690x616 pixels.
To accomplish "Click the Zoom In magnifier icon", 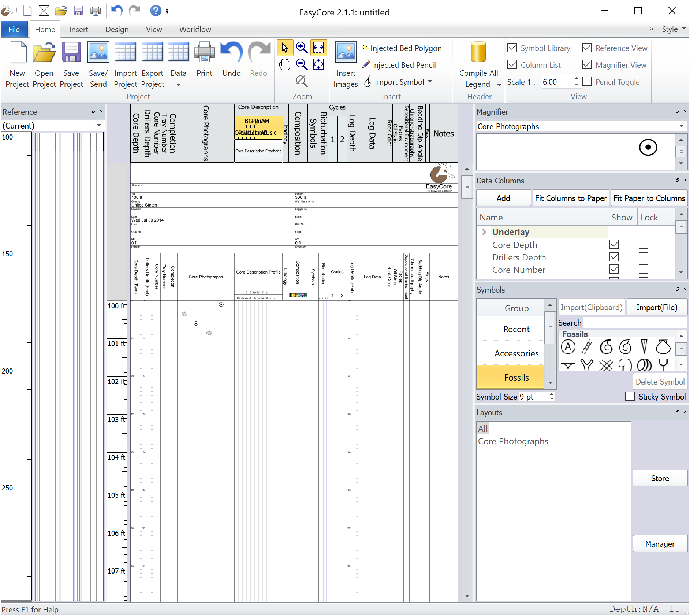I will pos(301,48).
